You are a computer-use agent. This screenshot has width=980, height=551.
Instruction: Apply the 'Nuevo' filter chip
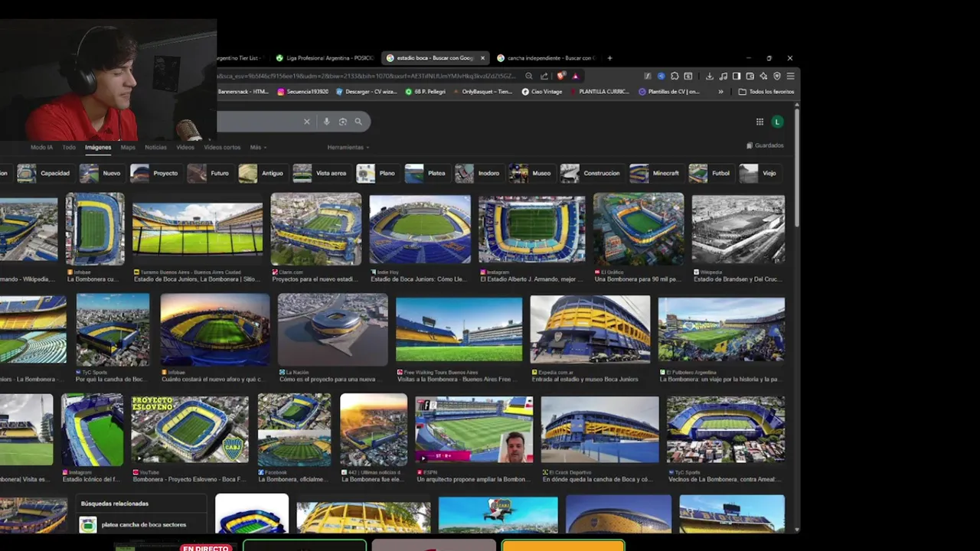101,174
